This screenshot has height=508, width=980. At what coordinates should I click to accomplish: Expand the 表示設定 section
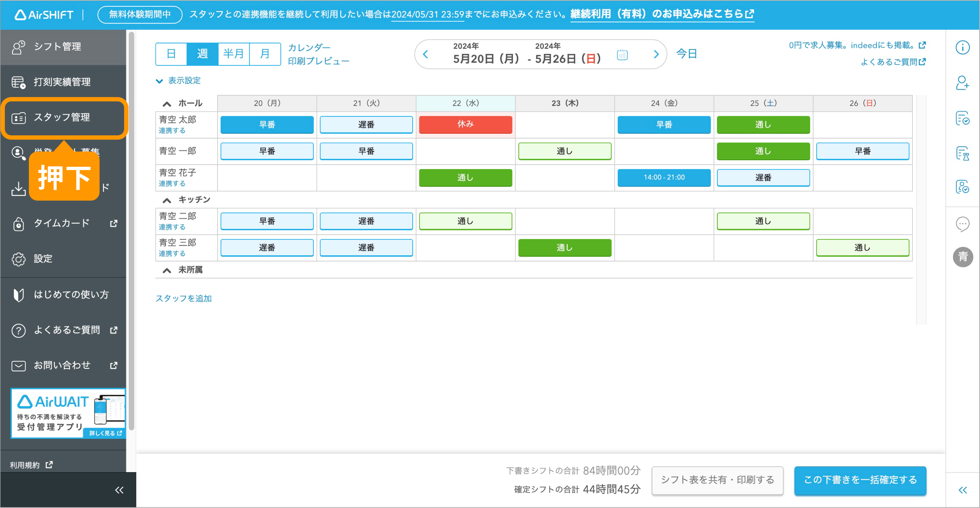point(178,81)
